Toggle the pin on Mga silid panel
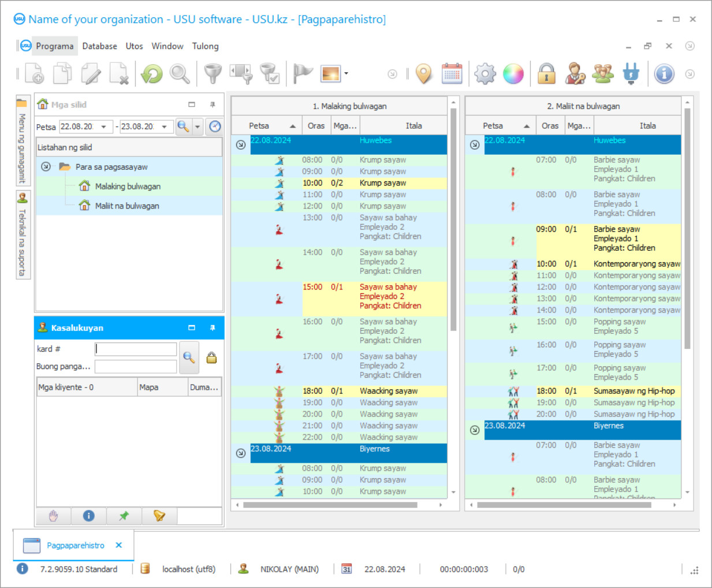Screen dimensions: 712x588 click(213, 105)
